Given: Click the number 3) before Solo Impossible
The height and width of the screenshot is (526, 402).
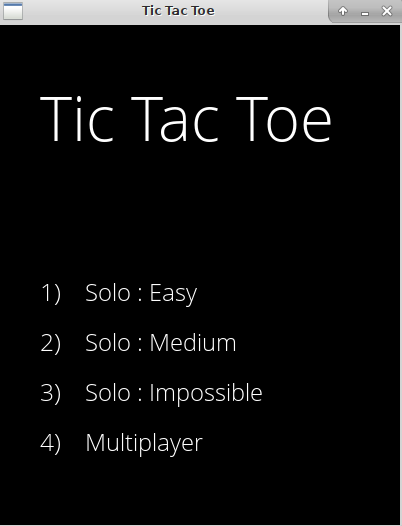Looking at the screenshot, I should 51,393.
